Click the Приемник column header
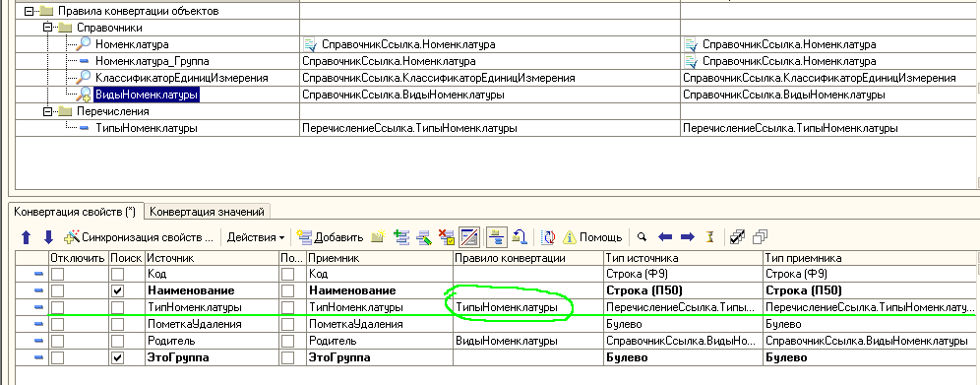 380,258
